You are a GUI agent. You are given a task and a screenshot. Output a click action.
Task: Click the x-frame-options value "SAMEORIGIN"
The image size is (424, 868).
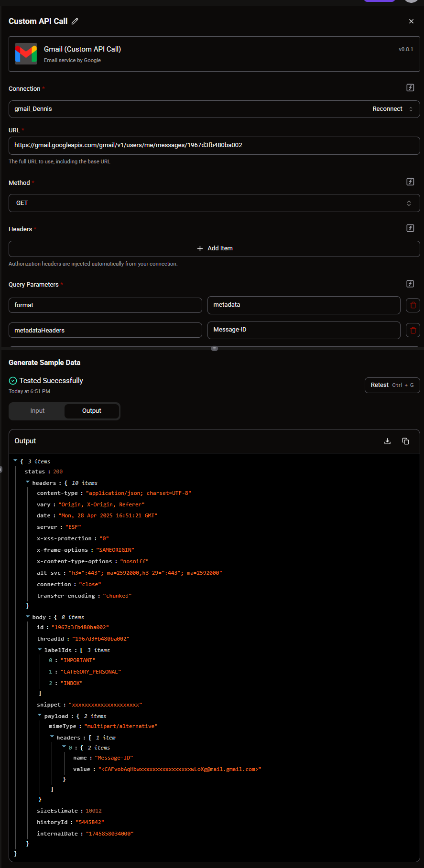[115, 550]
